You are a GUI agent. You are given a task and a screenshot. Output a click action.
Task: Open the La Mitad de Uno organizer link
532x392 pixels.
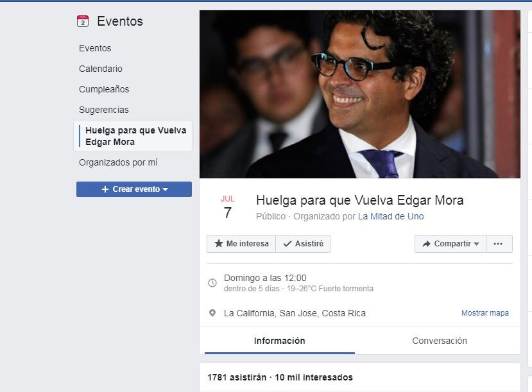point(391,216)
